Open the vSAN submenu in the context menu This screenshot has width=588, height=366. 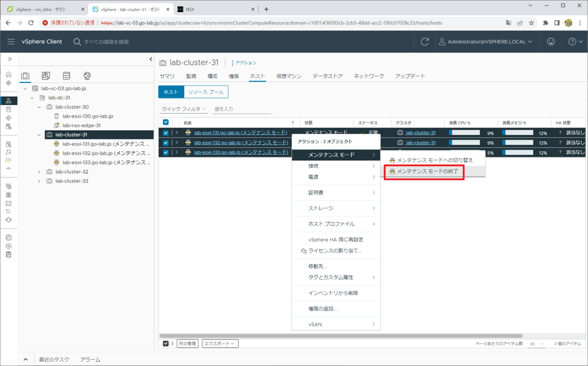click(336, 324)
